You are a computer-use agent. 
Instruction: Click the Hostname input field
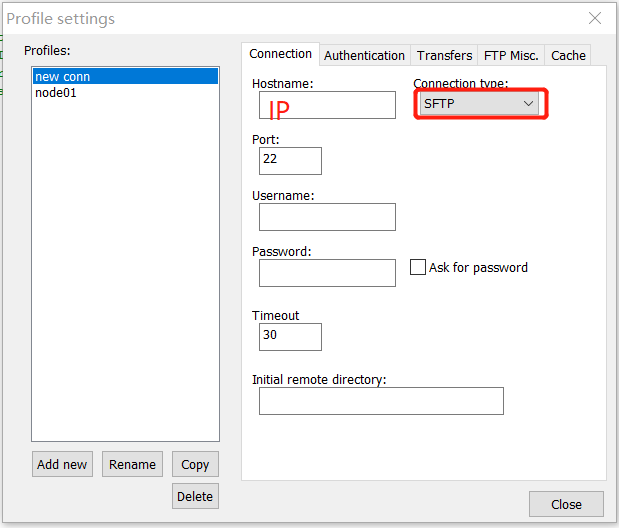[x=327, y=105]
